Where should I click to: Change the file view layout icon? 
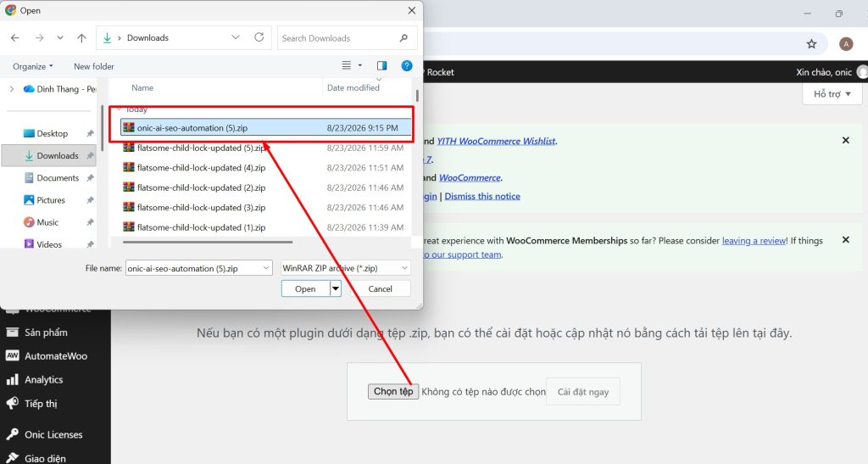(347, 65)
